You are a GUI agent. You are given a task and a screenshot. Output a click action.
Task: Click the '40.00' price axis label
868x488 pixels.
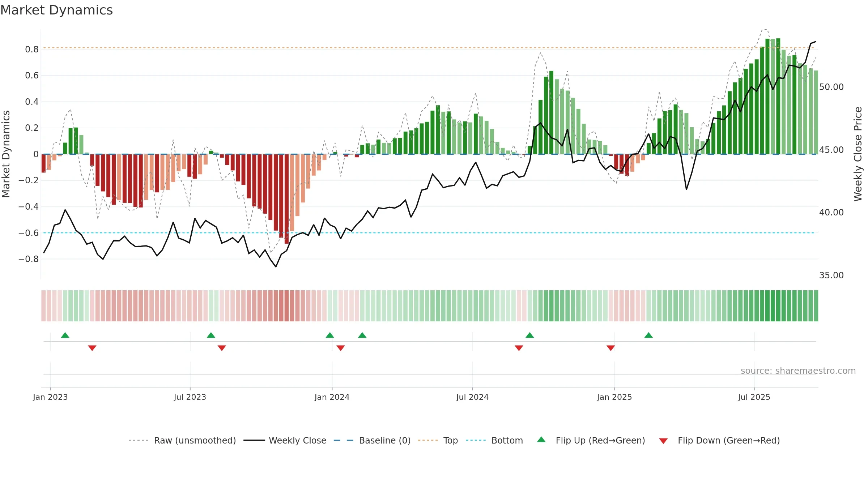point(831,213)
